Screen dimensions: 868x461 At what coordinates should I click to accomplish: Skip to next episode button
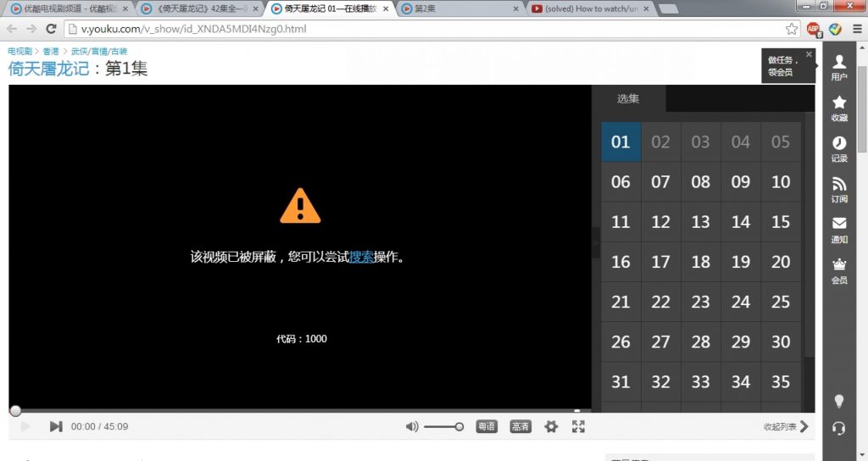(x=56, y=426)
